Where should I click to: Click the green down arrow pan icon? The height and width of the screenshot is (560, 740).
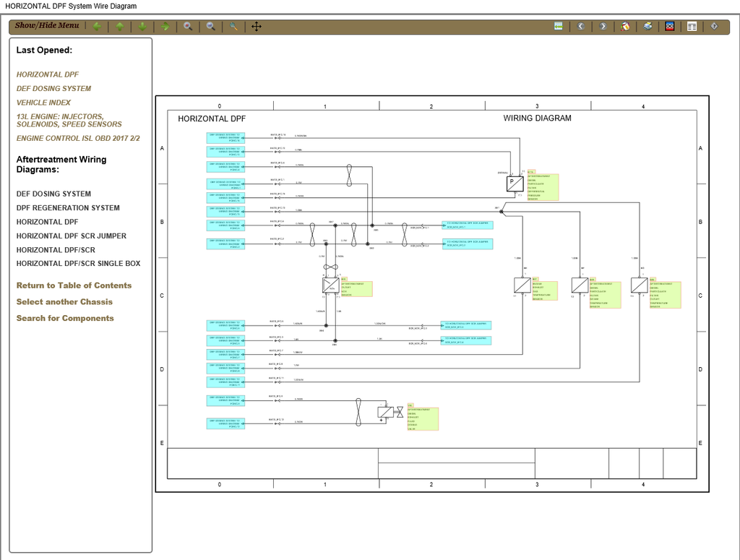[x=142, y=27]
